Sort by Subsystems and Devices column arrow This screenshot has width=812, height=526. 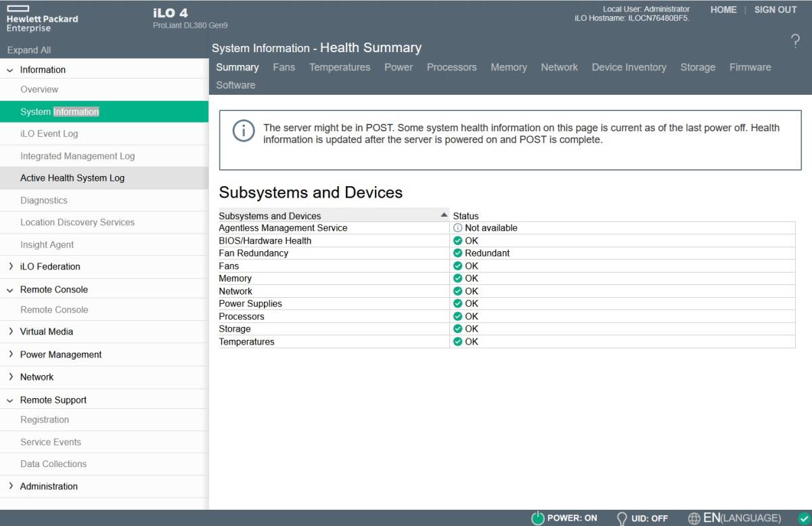(444, 215)
